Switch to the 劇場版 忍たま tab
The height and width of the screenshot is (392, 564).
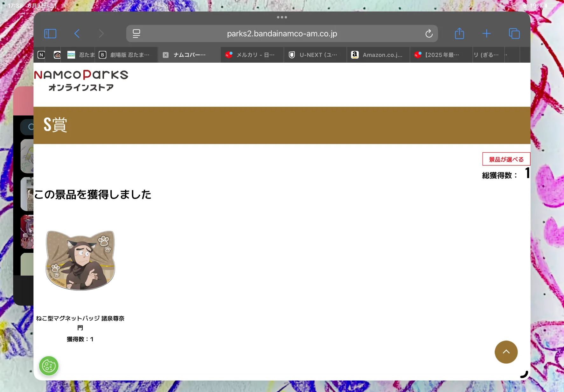click(126, 55)
